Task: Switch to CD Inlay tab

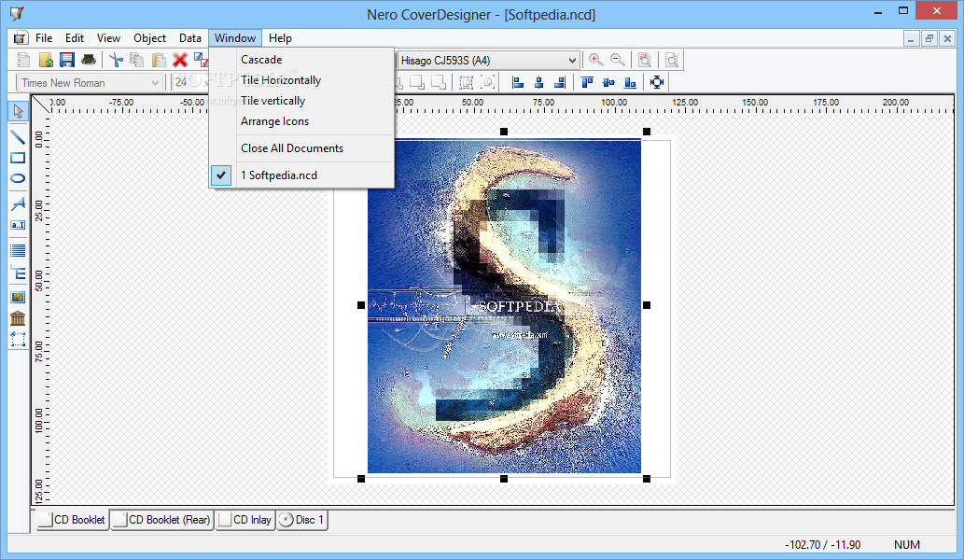Action: [245, 520]
